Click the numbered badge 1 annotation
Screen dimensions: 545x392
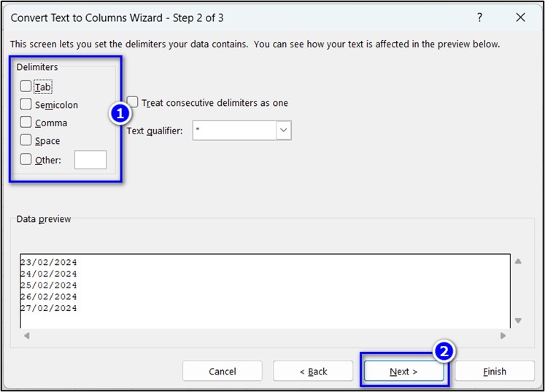pyautogui.click(x=120, y=114)
